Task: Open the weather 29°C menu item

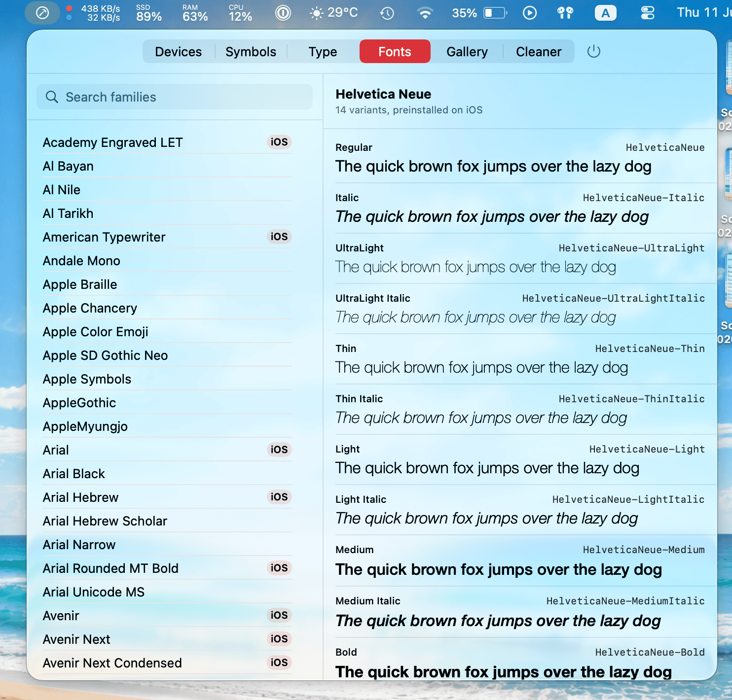Action: coord(334,13)
